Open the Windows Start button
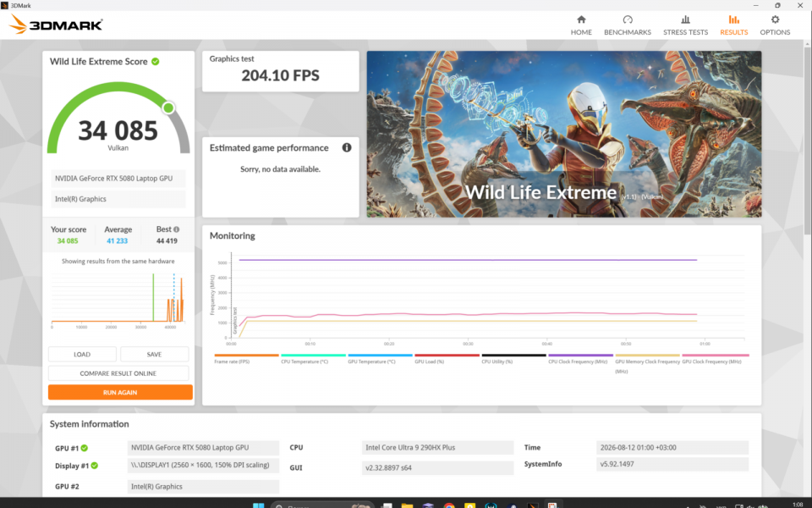The width and height of the screenshot is (812, 508). click(258, 505)
